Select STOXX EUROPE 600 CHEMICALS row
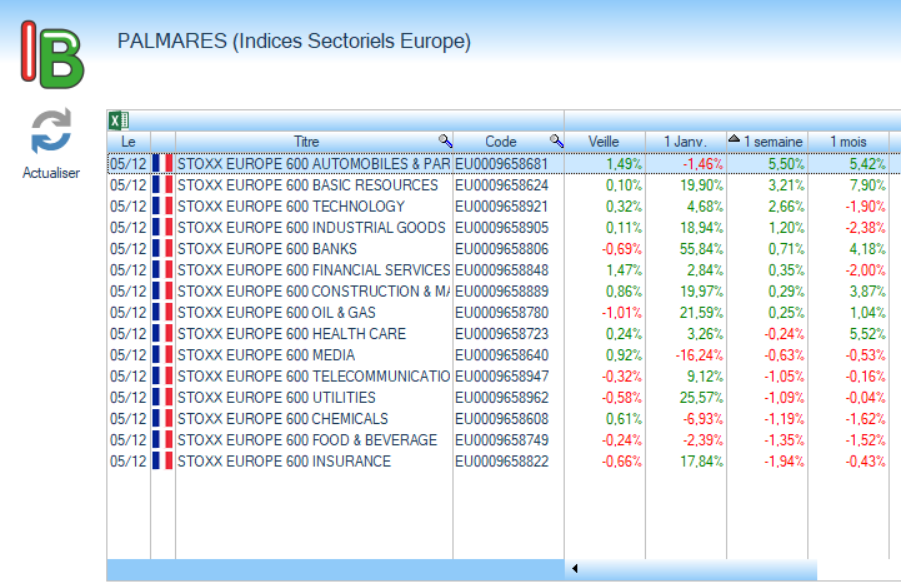The width and height of the screenshot is (901, 583). [x=282, y=419]
